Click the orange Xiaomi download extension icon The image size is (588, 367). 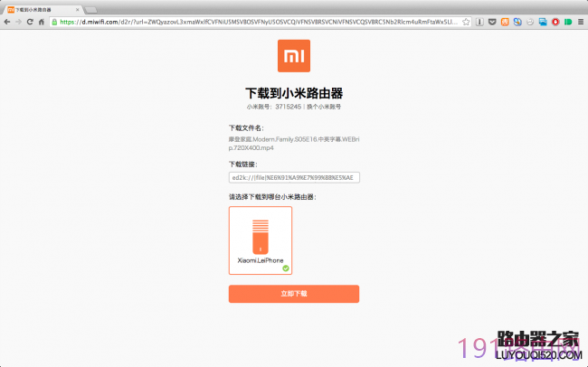(x=505, y=22)
